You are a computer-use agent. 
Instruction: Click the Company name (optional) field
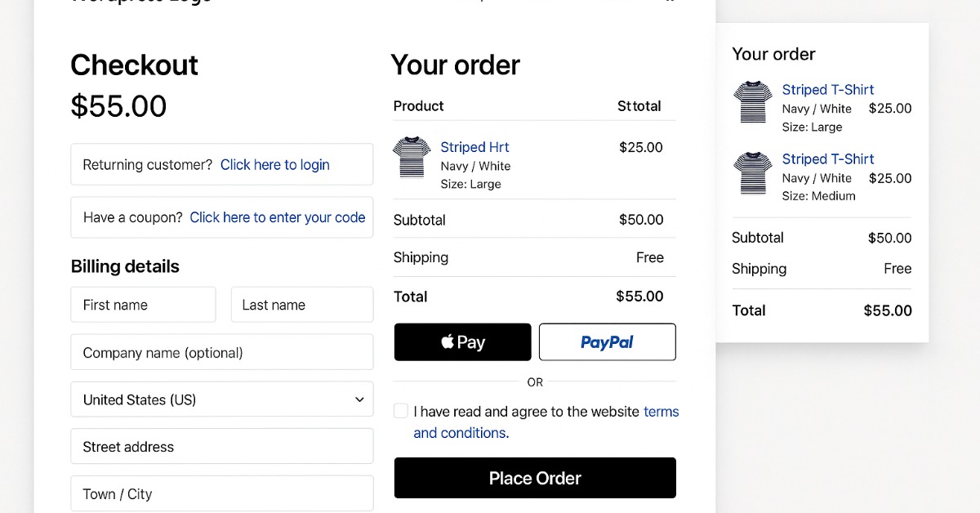coord(221,353)
